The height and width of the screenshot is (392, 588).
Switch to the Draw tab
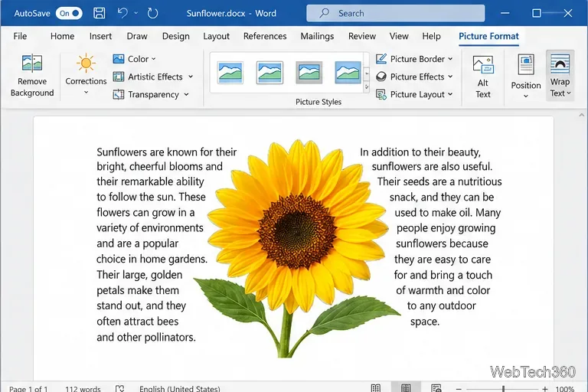pyautogui.click(x=137, y=36)
